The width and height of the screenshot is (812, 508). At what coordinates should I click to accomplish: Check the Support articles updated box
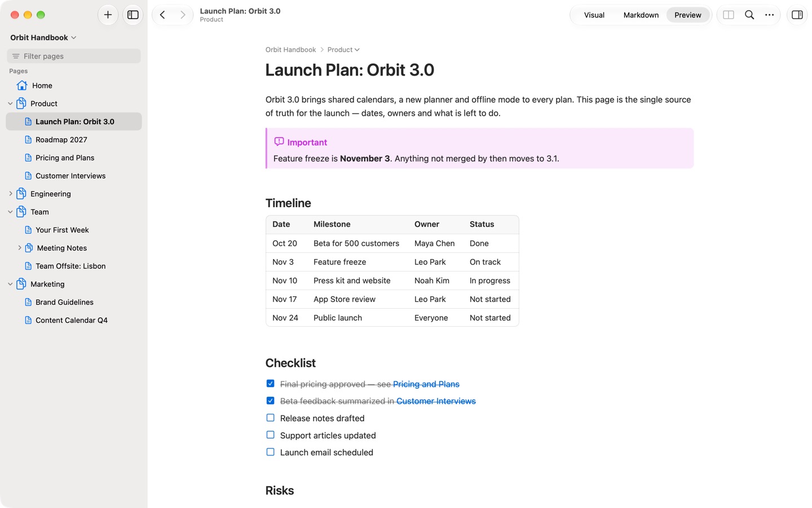[270, 435]
